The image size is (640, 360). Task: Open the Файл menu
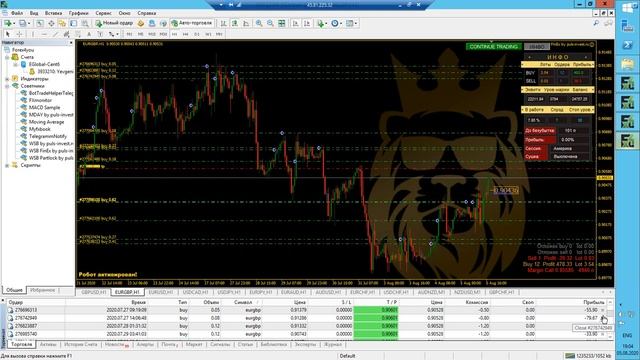(17, 13)
